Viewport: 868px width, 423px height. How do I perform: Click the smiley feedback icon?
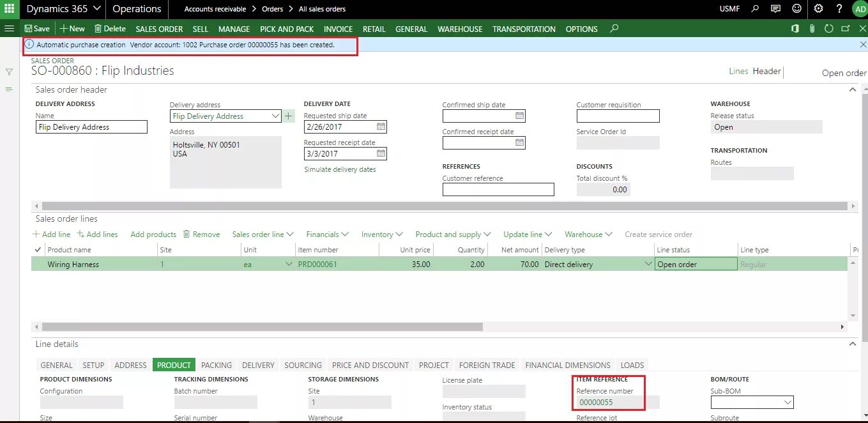(x=796, y=9)
